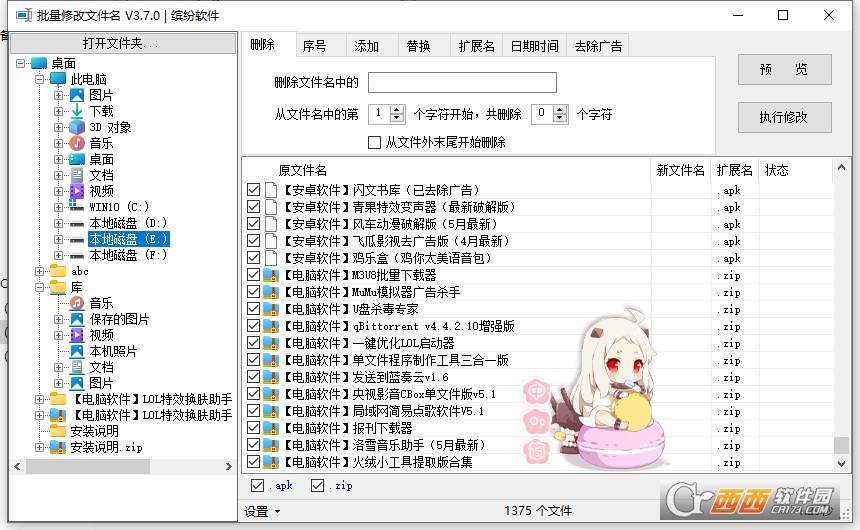The image size is (860, 530).
Task: Click the 本地磁盘 (F:) drive icon
Action: click(x=77, y=255)
